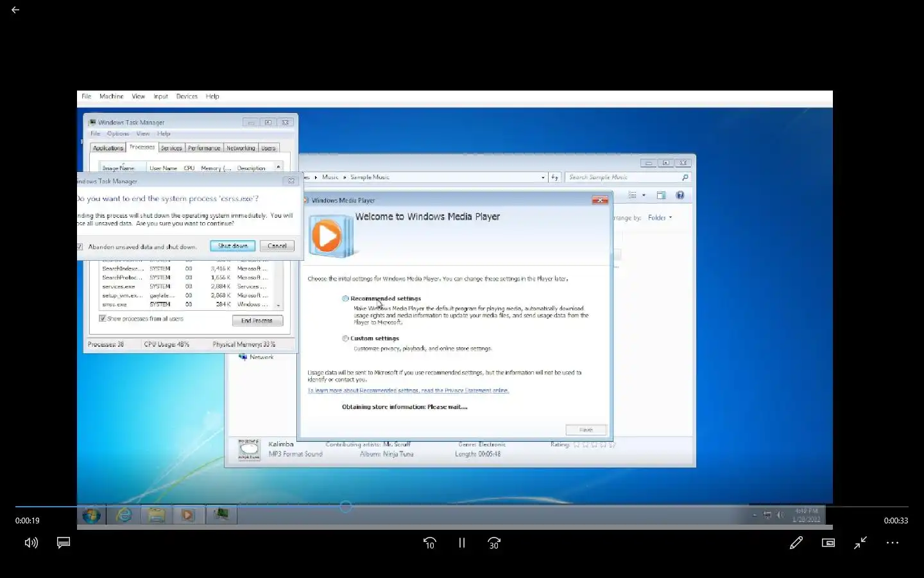The width and height of the screenshot is (924, 578).
Task: Skip forward 30 seconds
Action: [x=494, y=543]
